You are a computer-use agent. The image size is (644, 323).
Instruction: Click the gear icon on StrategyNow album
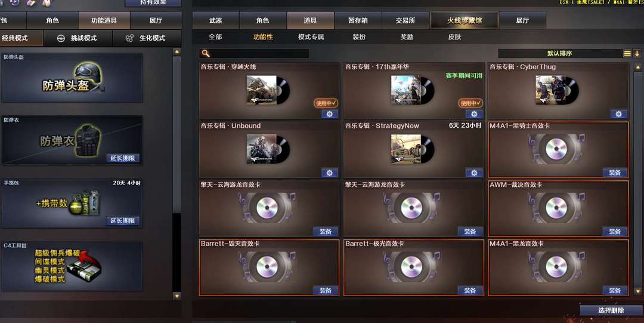474,173
